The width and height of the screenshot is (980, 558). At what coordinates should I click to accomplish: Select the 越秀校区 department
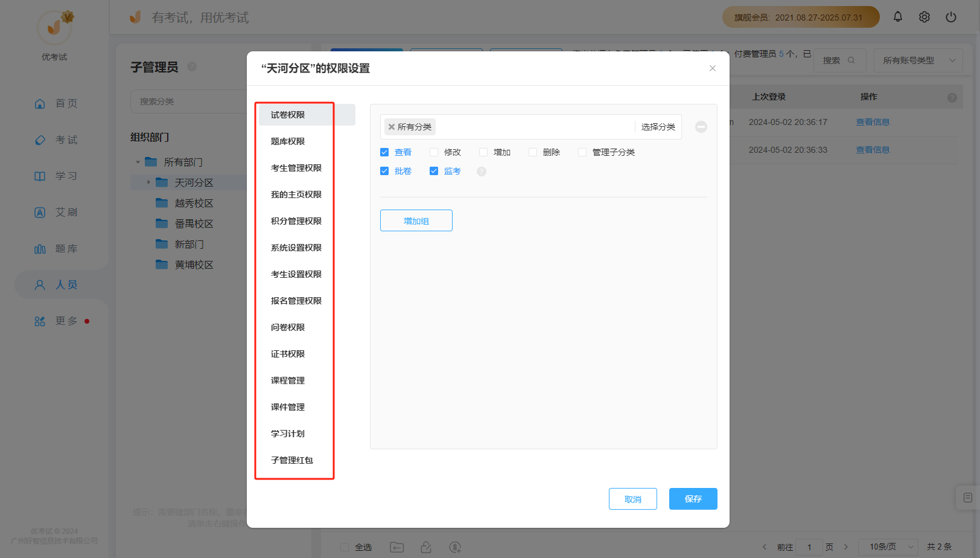click(x=194, y=203)
